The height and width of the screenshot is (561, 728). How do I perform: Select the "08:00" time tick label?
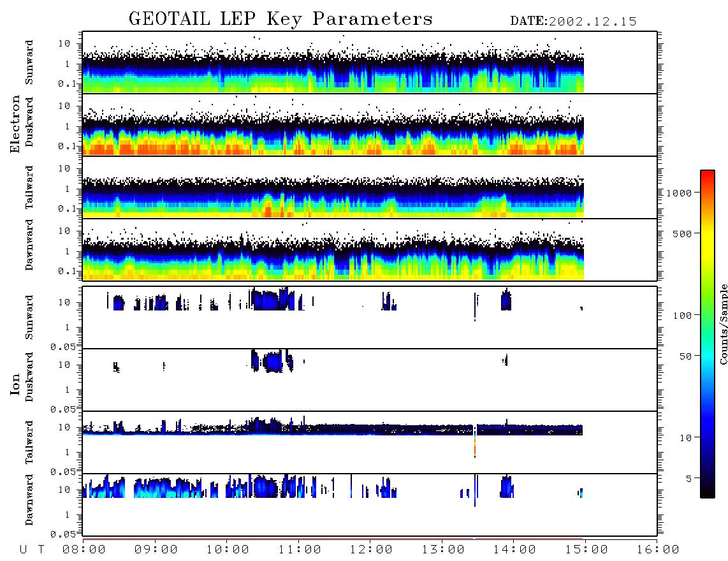point(84,550)
